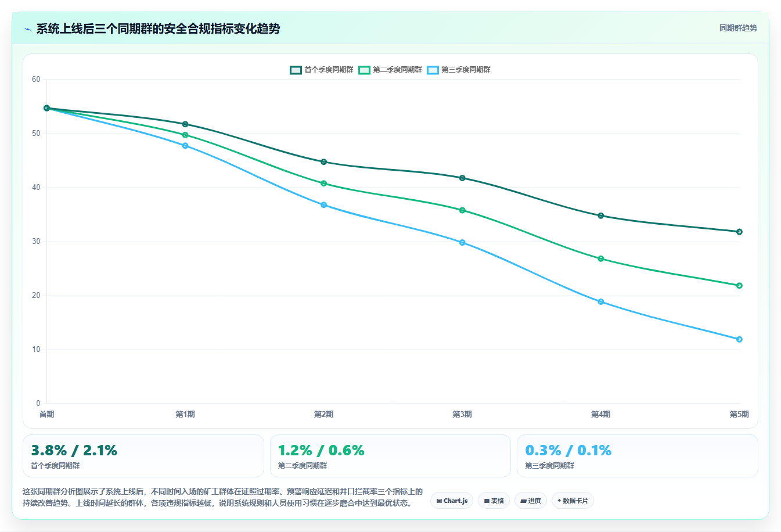
Task: Select dark green data point at 第1期
Action: point(185,124)
